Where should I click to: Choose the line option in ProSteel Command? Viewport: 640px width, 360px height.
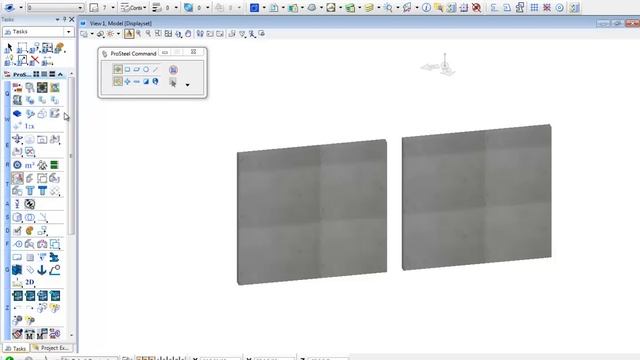(155, 70)
